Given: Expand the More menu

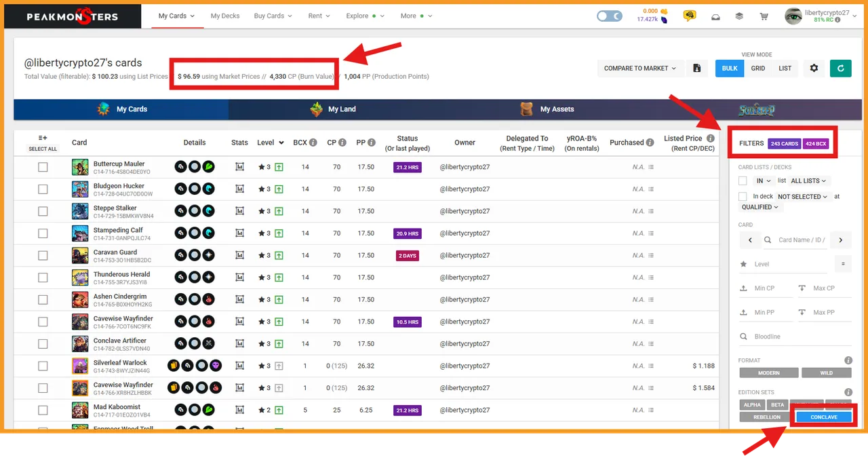Looking at the screenshot, I should coord(416,16).
